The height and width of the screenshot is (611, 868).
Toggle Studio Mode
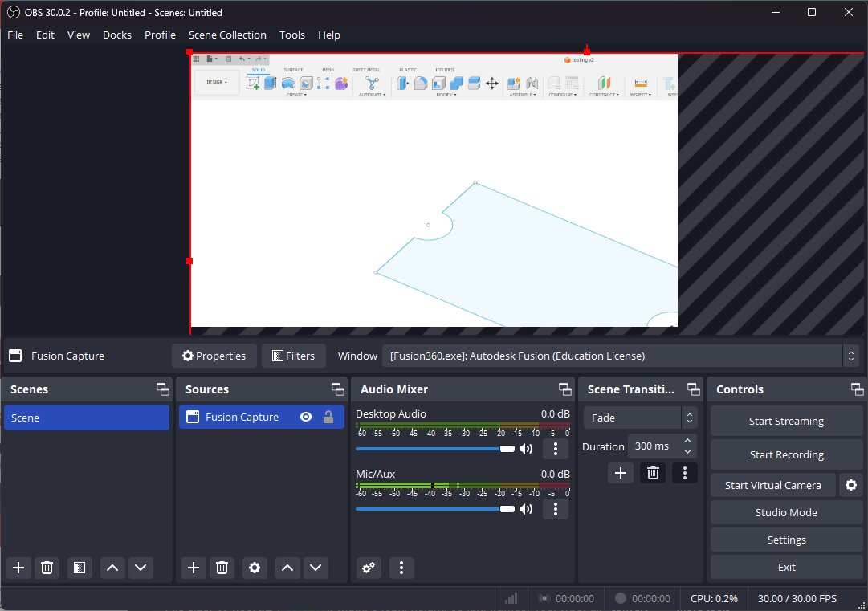pos(786,512)
